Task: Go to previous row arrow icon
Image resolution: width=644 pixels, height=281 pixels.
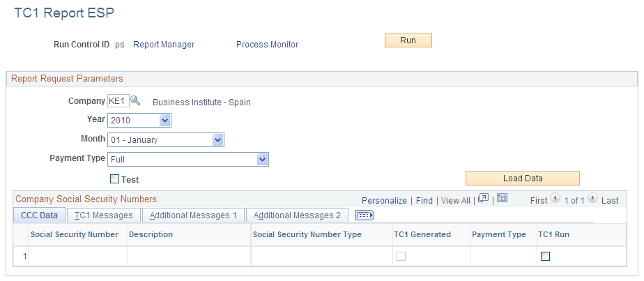Action: (555, 198)
